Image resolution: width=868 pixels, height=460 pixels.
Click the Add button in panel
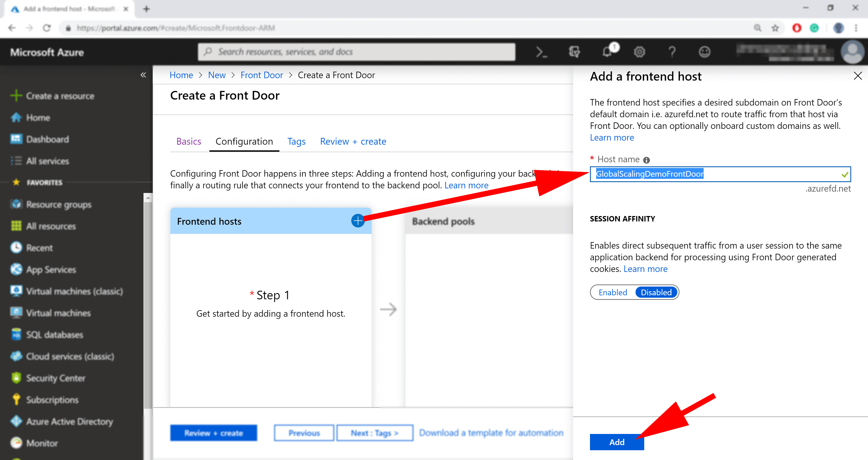point(617,442)
